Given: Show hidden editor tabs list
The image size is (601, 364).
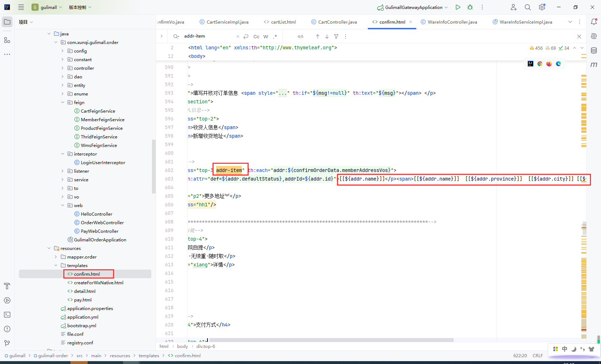Looking at the screenshot, I should [570, 22].
